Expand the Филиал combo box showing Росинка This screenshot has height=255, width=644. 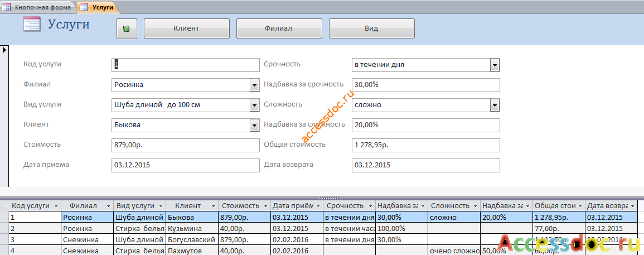(254, 85)
